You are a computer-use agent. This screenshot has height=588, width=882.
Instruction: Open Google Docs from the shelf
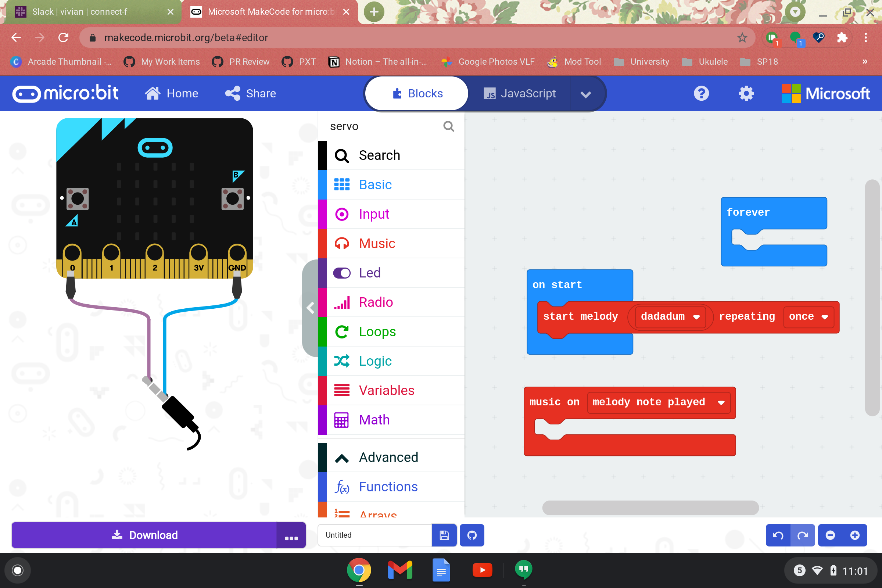[441, 570]
